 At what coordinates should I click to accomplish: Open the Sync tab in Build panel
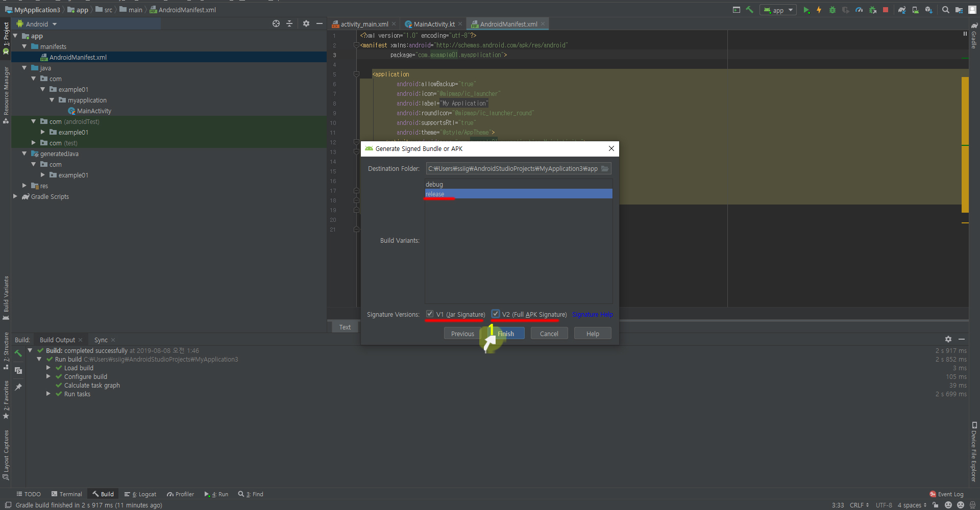tap(101, 340)
